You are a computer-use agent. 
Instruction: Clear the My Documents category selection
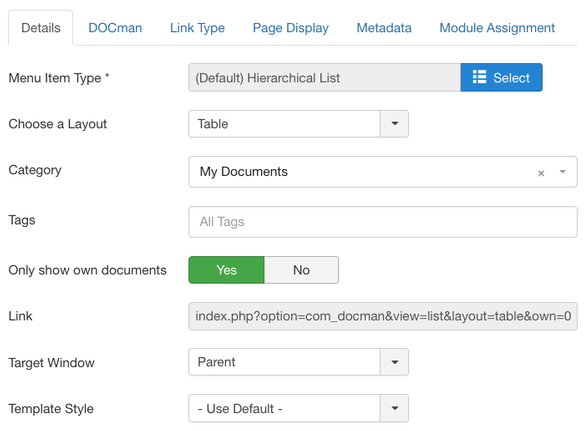(x=541, y=173)
